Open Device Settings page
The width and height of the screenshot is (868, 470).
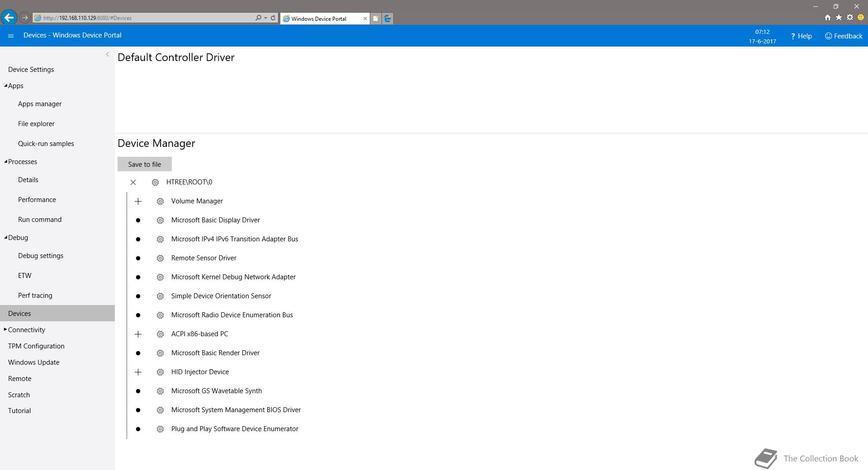(x=31, y=69)
